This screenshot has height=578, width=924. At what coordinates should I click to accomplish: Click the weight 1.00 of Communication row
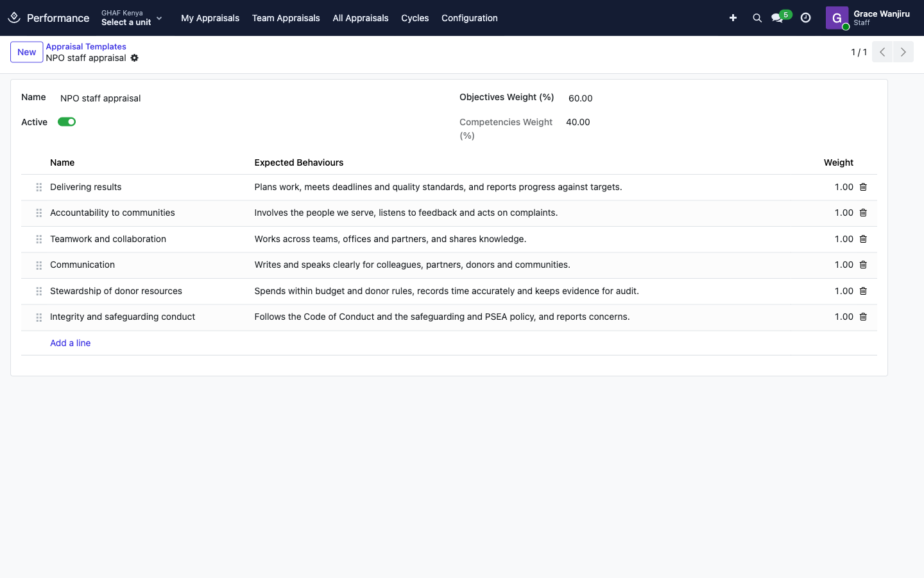(x=844, y=265)
